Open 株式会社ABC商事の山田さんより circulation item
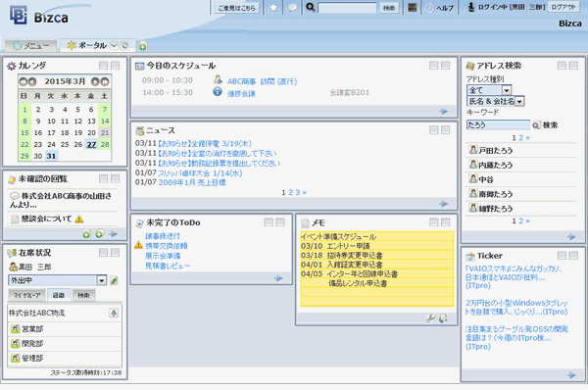The width and height of the screenshot is (588, 390). (x=61, y=200)
